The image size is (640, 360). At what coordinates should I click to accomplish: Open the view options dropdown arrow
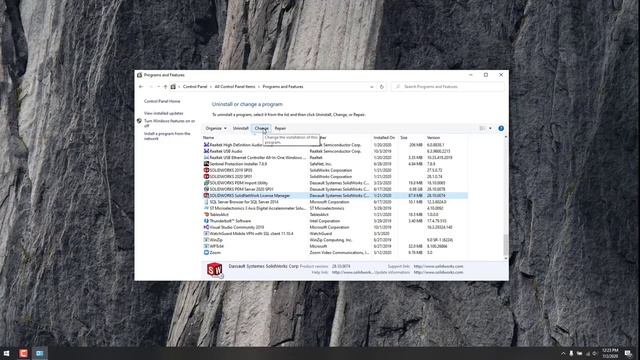tap(490, 128)
